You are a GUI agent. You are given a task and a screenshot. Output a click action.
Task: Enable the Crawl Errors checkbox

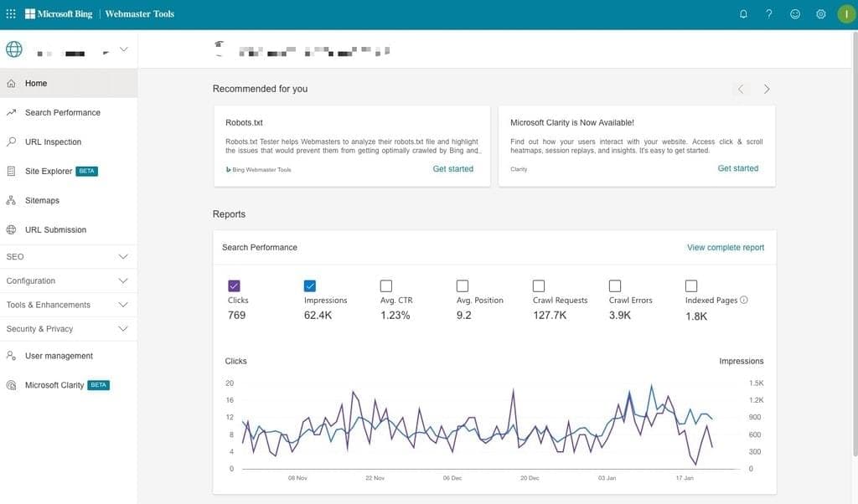coord(615,285)
